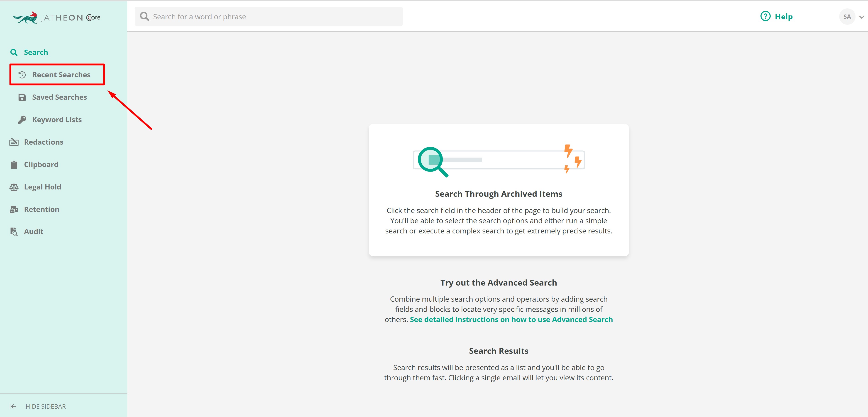Click the Legal Hold scales icon
The width and height of the screenshot is (868, 417).
tap(14, 187)
